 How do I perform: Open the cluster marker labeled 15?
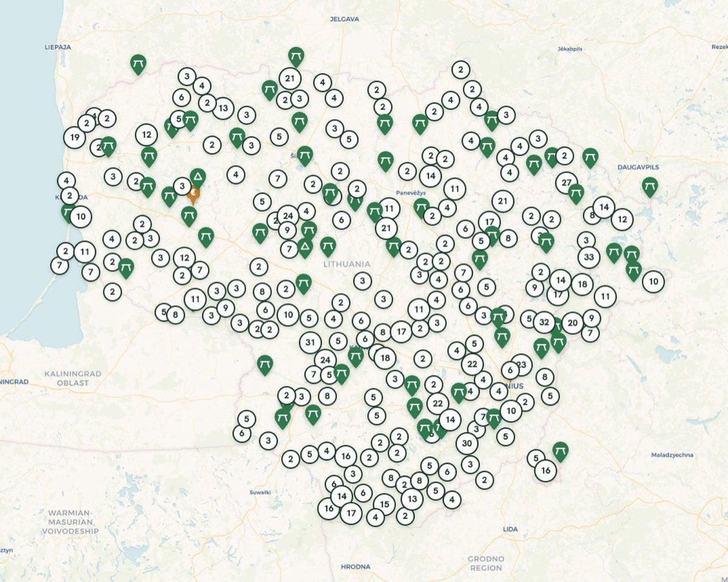coord(383,504)
